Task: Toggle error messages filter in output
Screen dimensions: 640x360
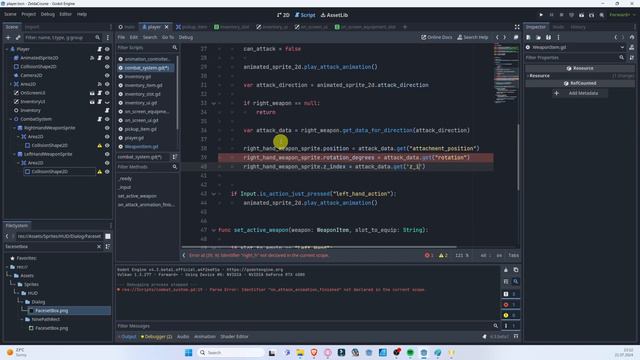Action: point(510,304)
